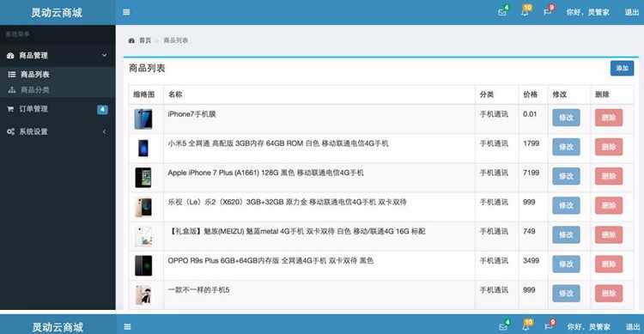Viewport: 644px width, 334px height.
Task: Click 首页 in the breadcrumb
Action: pyautogui.click(x=145, y=40)
